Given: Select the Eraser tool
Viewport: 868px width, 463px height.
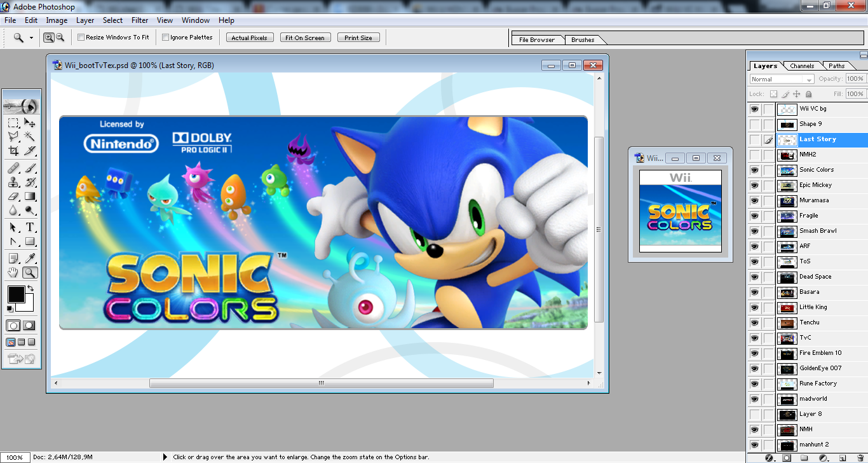Looking at the screenshot, I should 13,197.
